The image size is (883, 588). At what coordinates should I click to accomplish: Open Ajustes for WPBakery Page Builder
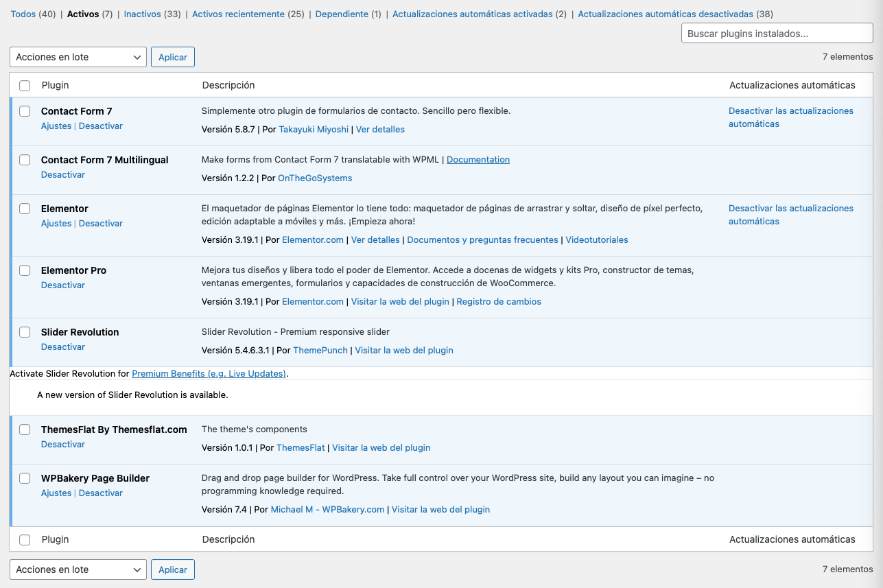56,493
